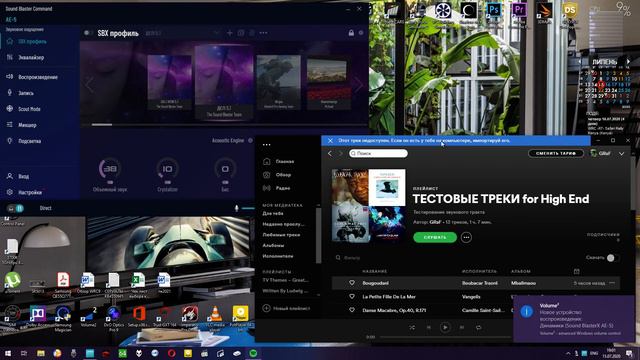This screenshot has height=360, width=640.
Task: Create Новый плейлист in Spotify
Action: 286,309
